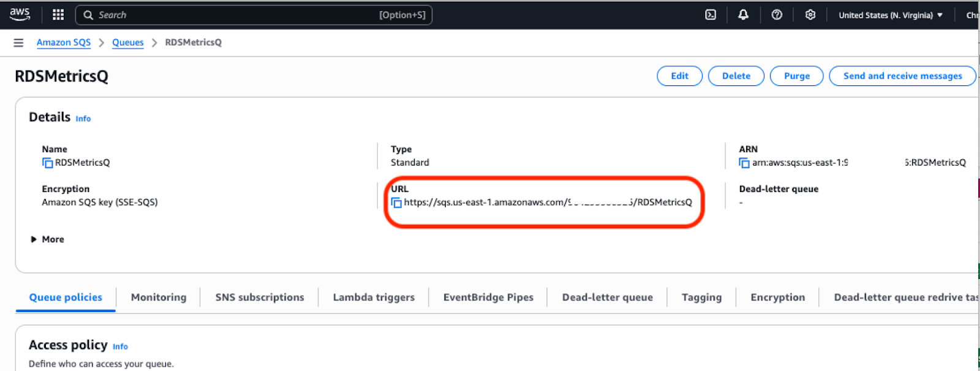Open the United States (N. Virginia) region dropdown
This screenshot has width=980, height=371.
point(890,15)
